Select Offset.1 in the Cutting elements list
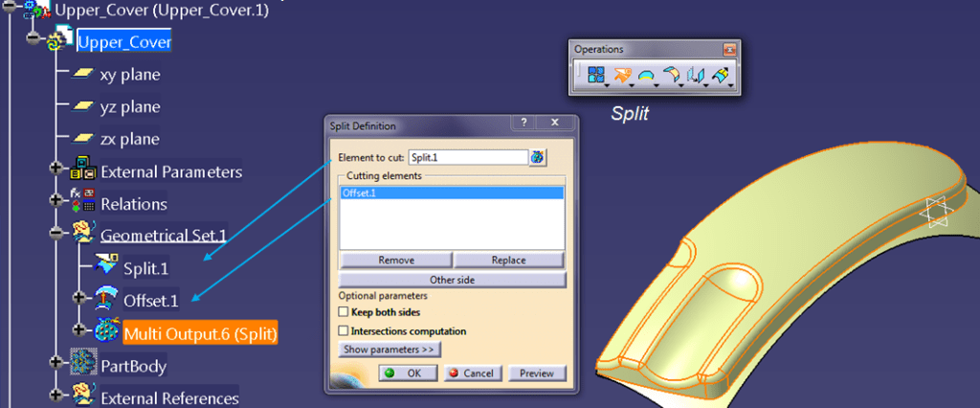This screenshot has height=408, width=980. 450,193
